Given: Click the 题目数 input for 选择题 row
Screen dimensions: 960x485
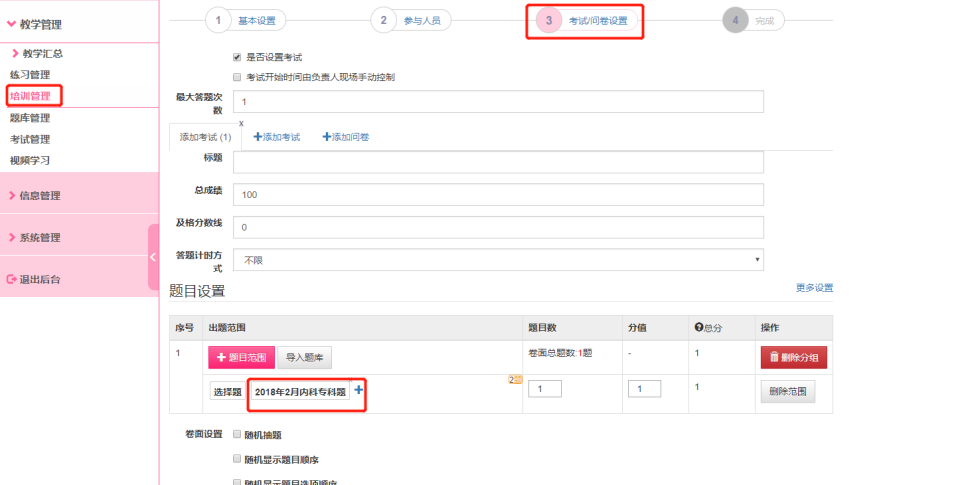Looking at the screenshot, I should 545,389.
